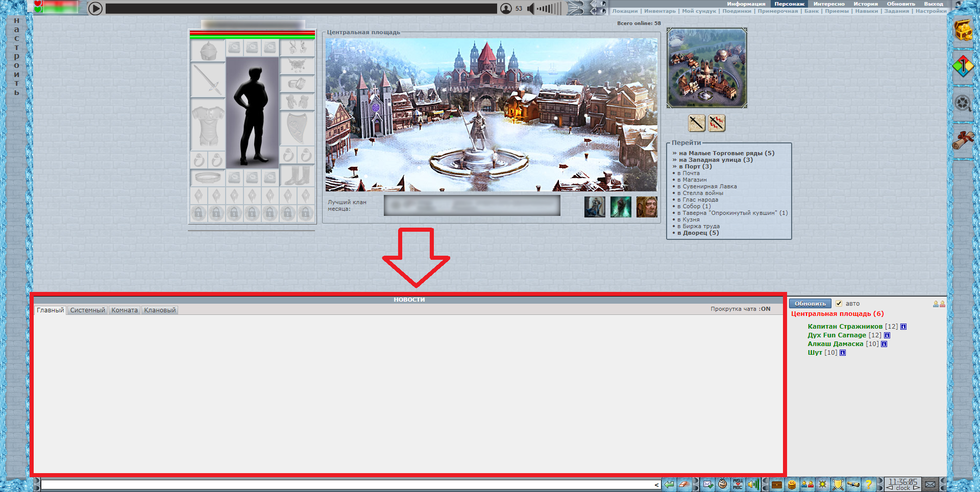Open the city minimap thumbnail
This screenshot has width=980, height=492.
tap(707, 68)
